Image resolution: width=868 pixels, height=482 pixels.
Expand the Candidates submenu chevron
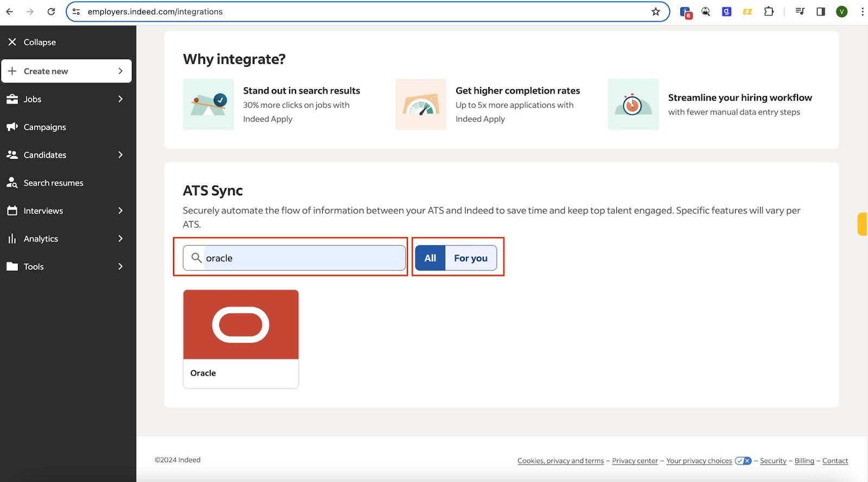click(x=120, y=155)
